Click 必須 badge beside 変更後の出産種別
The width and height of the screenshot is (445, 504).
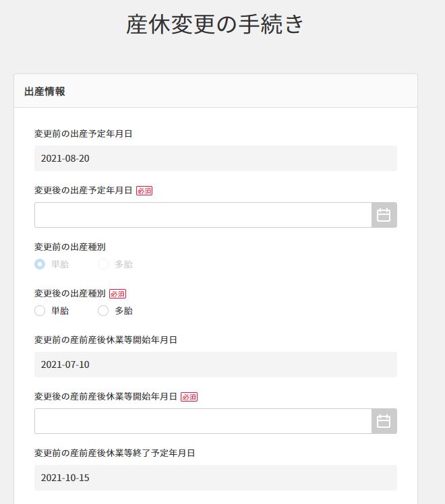(x=118, y=294)
